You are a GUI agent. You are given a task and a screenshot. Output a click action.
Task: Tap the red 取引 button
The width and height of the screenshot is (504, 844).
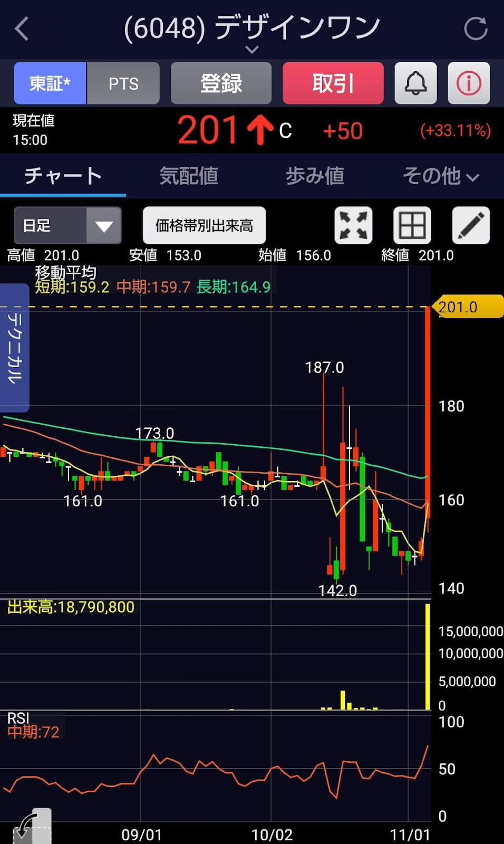(x=333, y=83)
